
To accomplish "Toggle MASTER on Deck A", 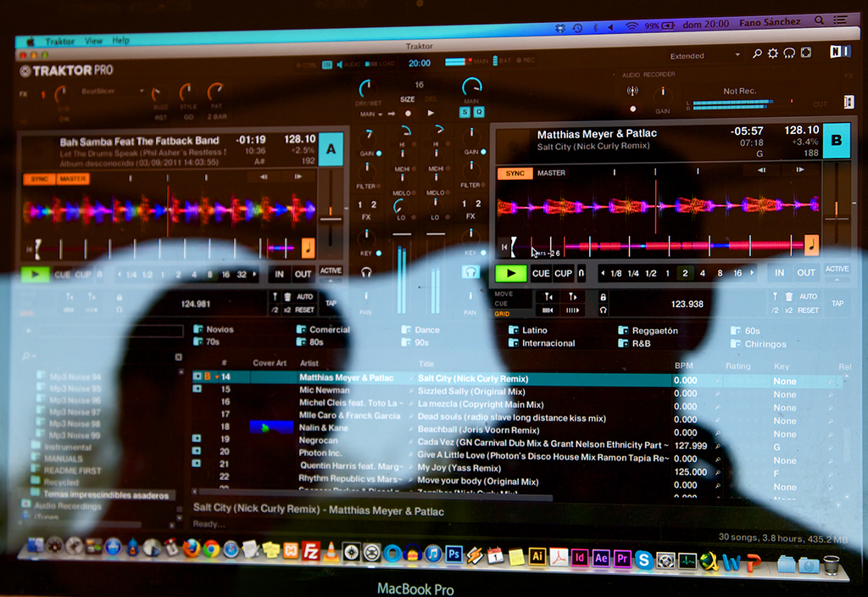I will pos(73,179).
